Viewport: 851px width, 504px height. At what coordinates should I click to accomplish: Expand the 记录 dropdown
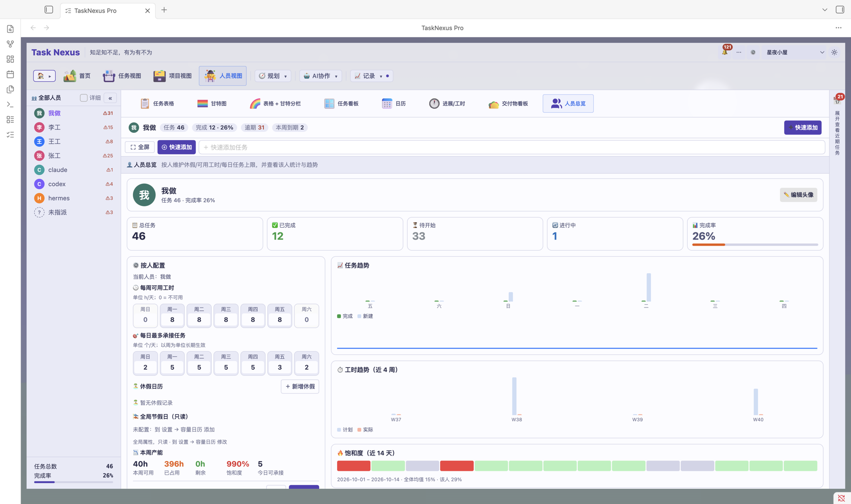point(371,76)
